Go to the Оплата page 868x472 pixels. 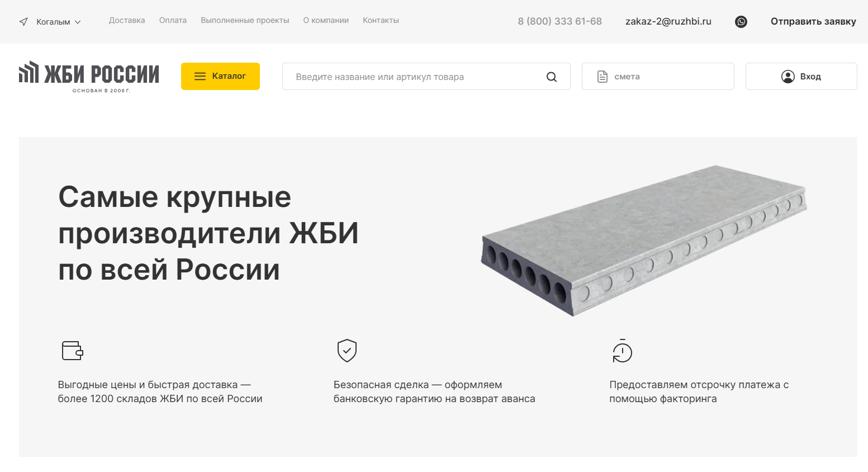click(173, 20)
